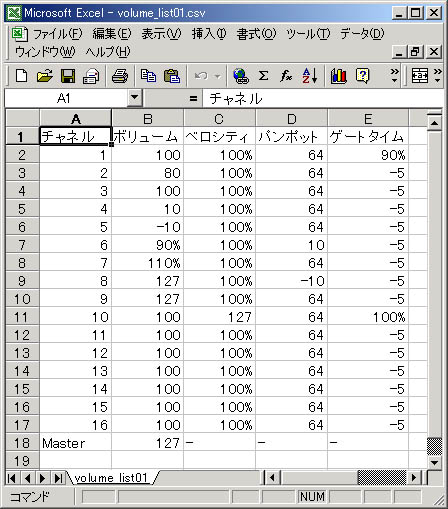This screenshot has height=509, width=448.
Task: Select the volume_list01 sheet tab
Action: point(111,478)
